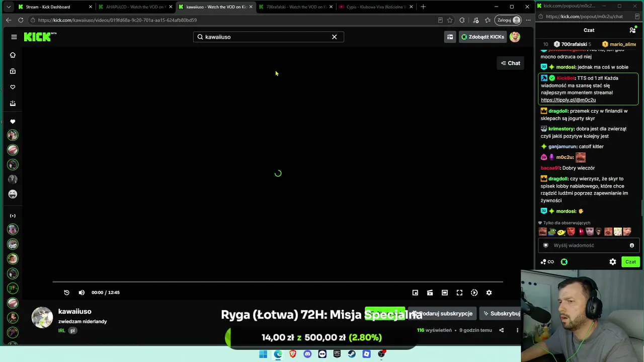This screenshot has height=362, width=644.
Task: Open chat settings gear icon
Action: pos(613,262)
